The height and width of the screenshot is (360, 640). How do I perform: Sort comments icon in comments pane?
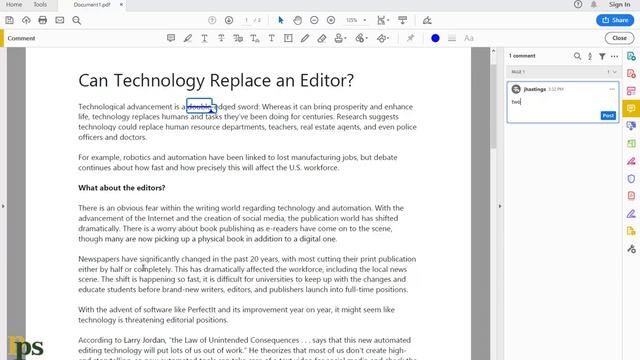[590, 56]
